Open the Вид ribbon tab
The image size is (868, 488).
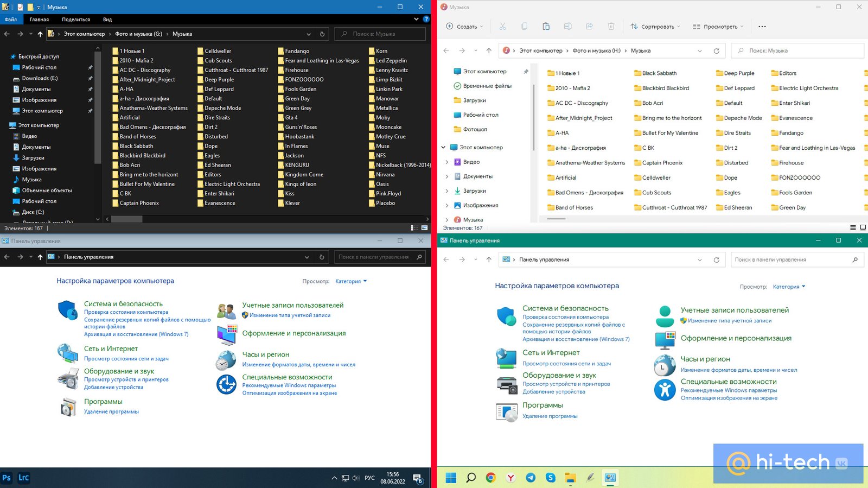(107, 19)
